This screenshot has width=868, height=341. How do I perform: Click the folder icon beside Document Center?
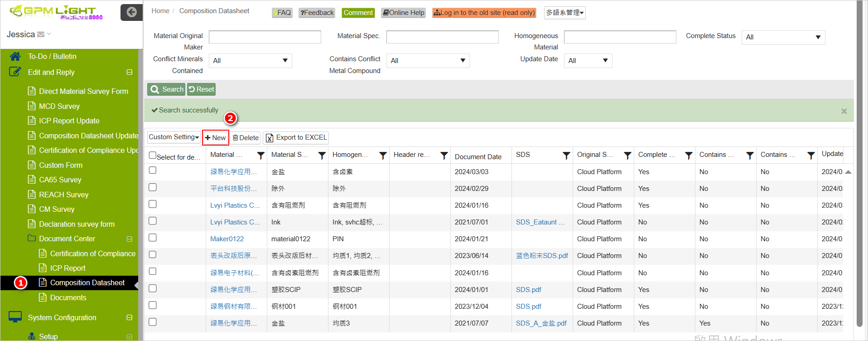pyautogui.click(x=32, y=238)
